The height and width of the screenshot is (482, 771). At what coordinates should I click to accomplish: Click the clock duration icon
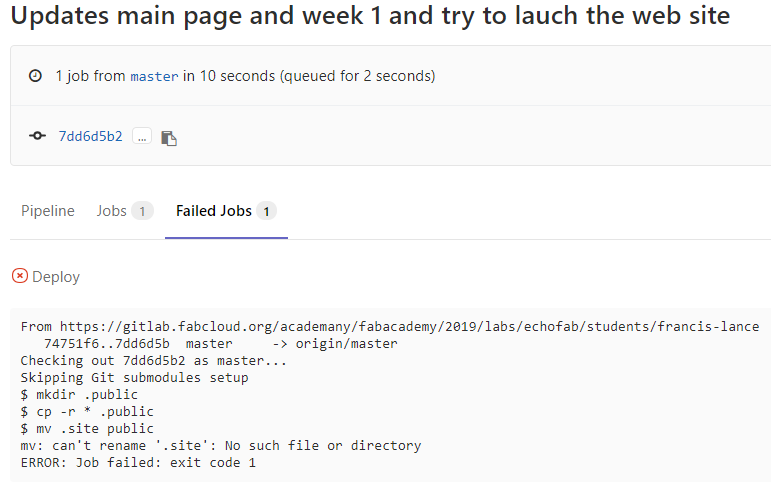[35, 76]
